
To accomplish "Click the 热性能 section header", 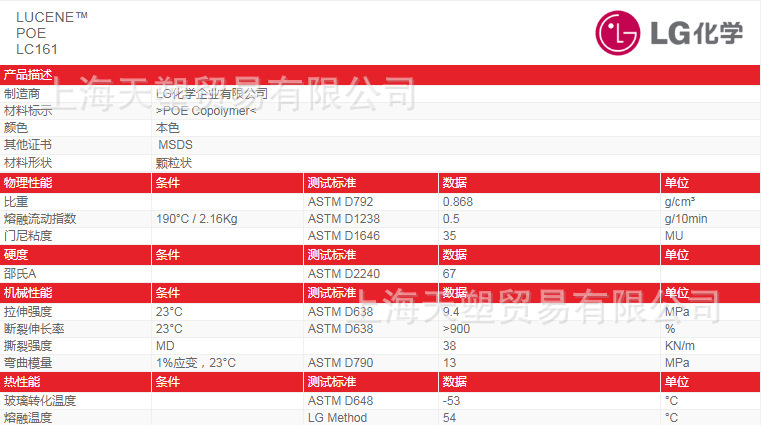I will pyautogui.click(x=22, y=382).
